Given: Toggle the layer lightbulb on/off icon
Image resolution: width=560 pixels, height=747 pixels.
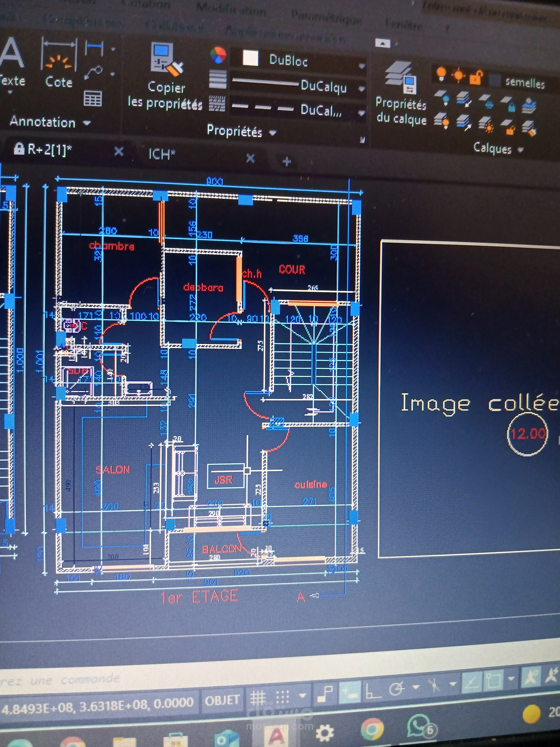Looking at the screenshot, I should [x=441, y=73].
